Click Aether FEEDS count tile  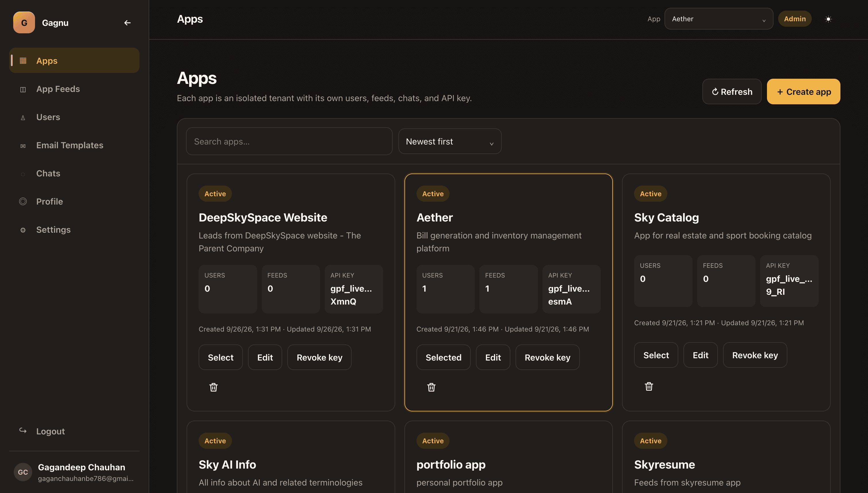[x=508, y=289]
